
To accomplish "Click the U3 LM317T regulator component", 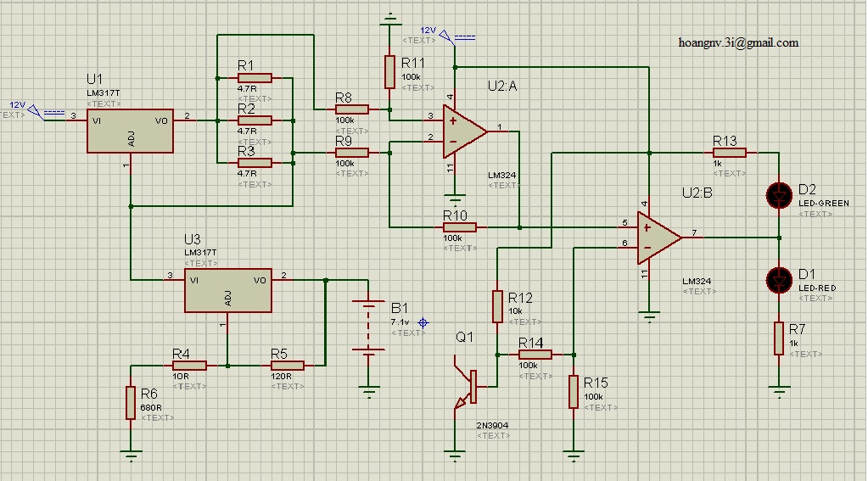I will (x=228, y=291).
